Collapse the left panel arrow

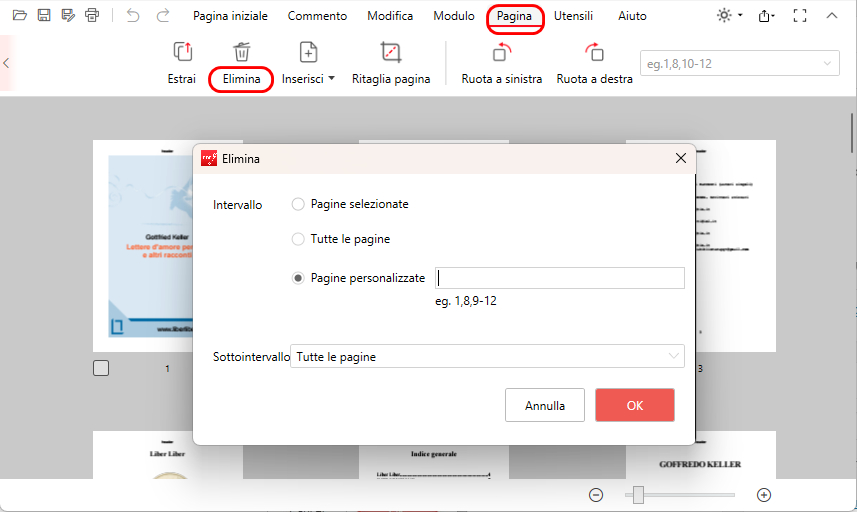(6, 63)
